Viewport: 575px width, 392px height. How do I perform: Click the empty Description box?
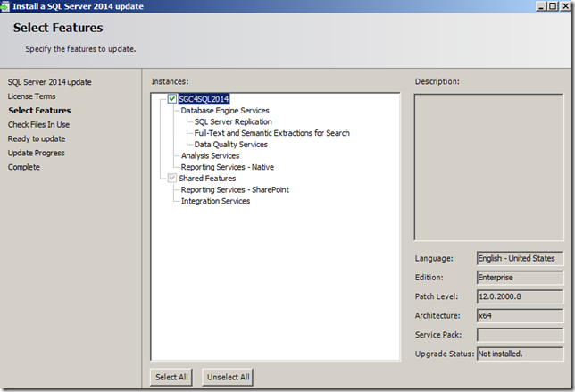[x=488, y=167]
